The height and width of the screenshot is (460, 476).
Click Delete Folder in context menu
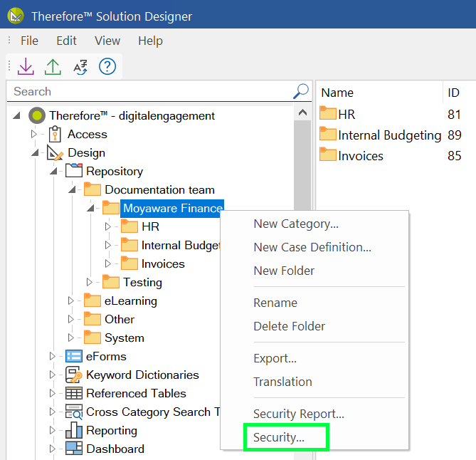289,326
